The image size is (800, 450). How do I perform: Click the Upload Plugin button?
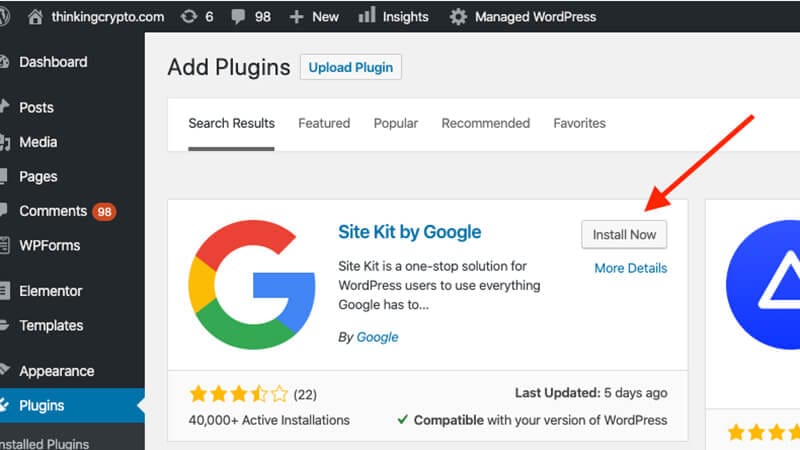point(350,68)
